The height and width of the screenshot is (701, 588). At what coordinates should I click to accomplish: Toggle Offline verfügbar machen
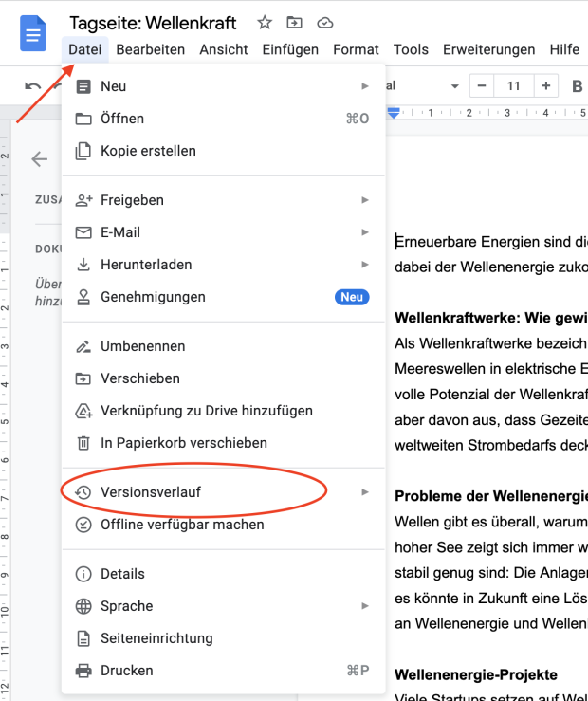182,525
